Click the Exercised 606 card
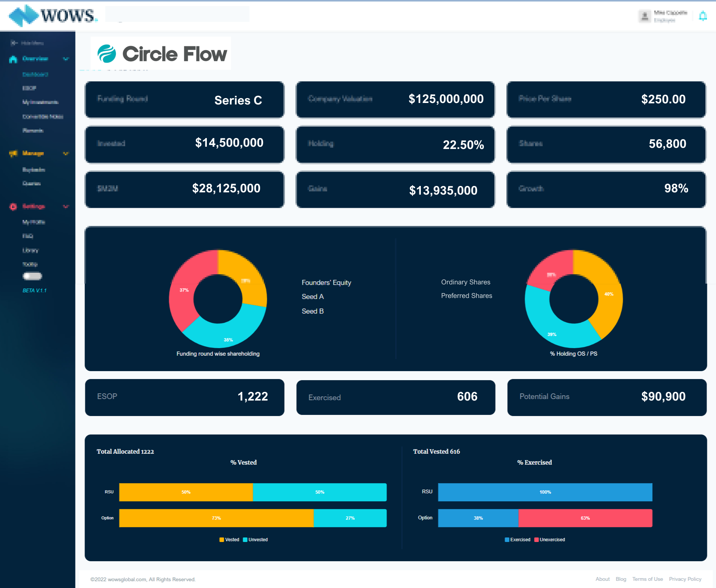Screen dimensions: 716x588 pyautogui.click(x=396, y=398)
